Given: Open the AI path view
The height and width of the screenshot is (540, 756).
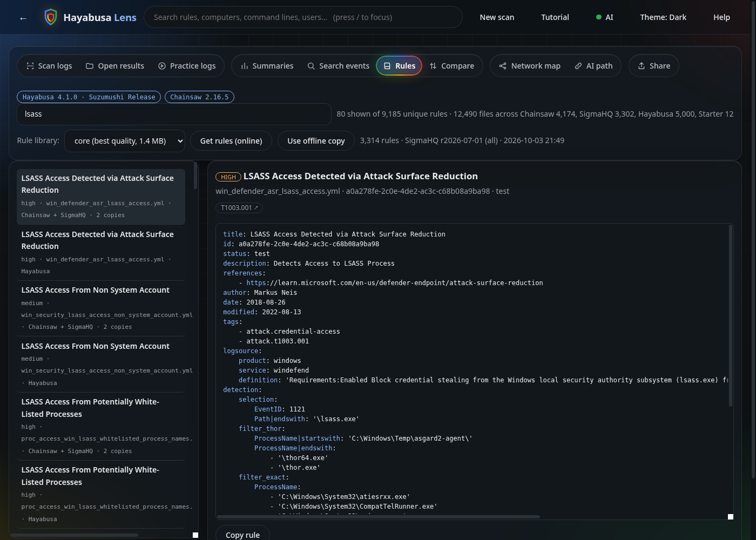Looking at the screenshot, I should (x=593, y=66).
